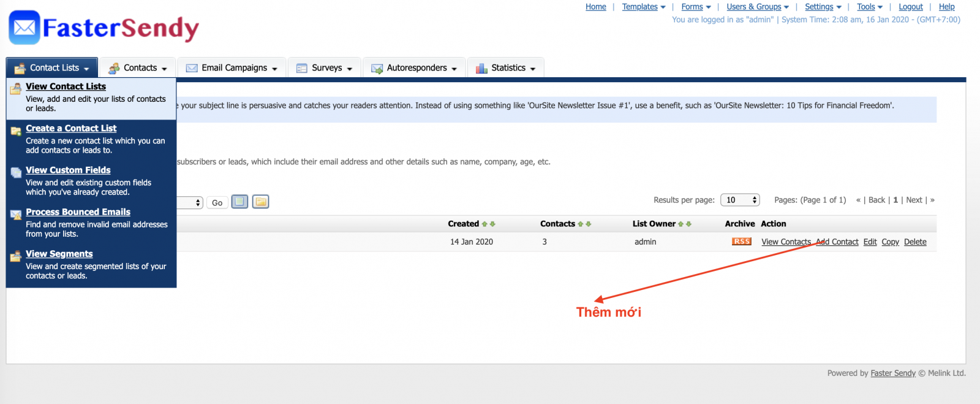The height and width of the screenshot is (404, 980).
Task: Click the FasterSendy logo
Action: pyautogui.click(x=104, y=28)
